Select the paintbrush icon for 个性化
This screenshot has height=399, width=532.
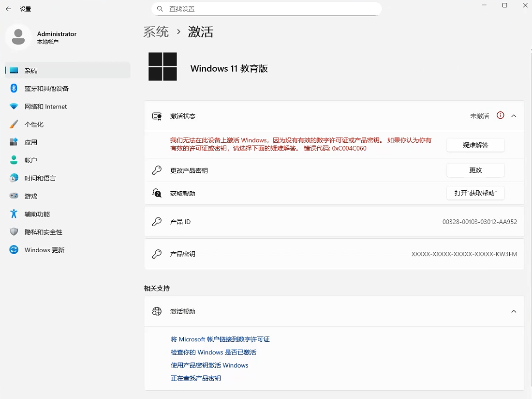[x=14, y=124]
